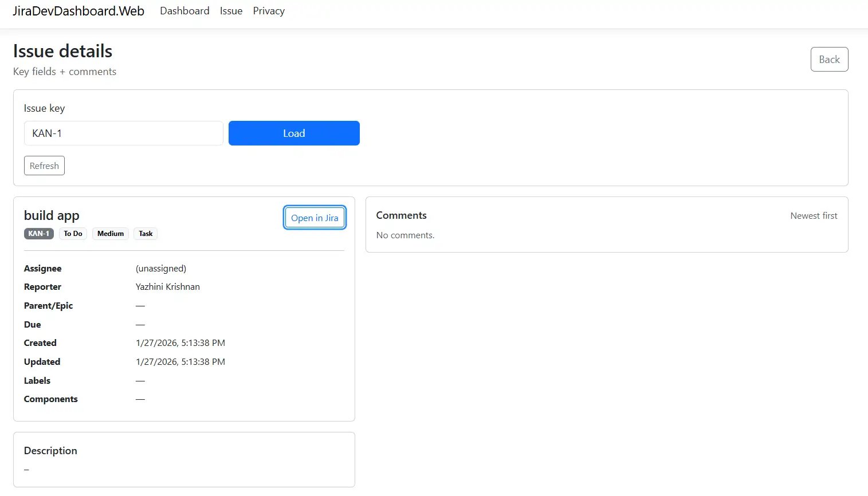Image resolution: width=868 pixels, height=496 pixels.
Task: Click the (unassigned) assignee value
Action: (161, 269)
